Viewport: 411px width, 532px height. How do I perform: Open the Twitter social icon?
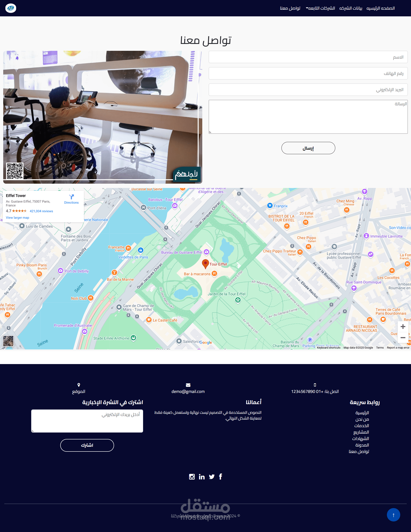(212, 477)
